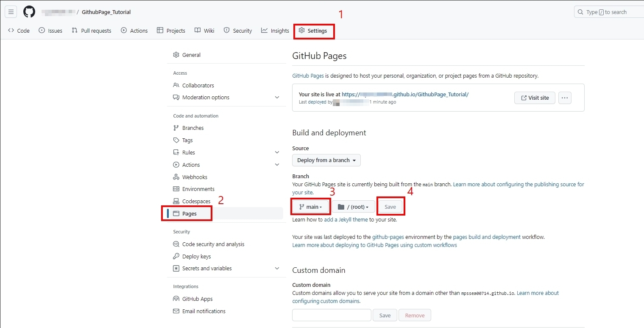Open the Settings tab
Viewport: 644px width, 328px height.
click(x=313, y=31)
